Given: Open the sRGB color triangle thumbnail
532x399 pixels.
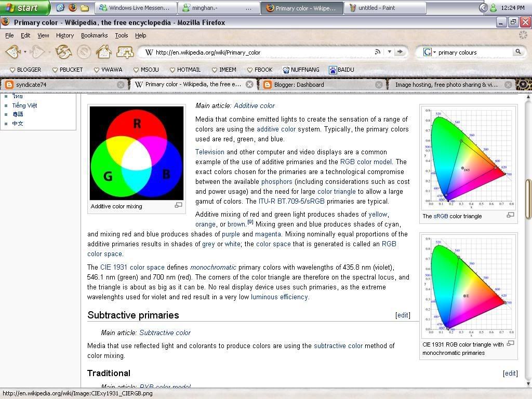Looking at the screenshot, I should (x=469, y=158).
